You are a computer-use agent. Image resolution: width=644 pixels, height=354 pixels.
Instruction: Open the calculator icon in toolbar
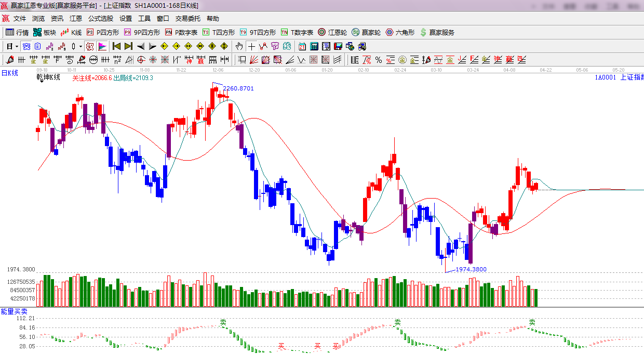pyautogui.click(x=314, y=46)
